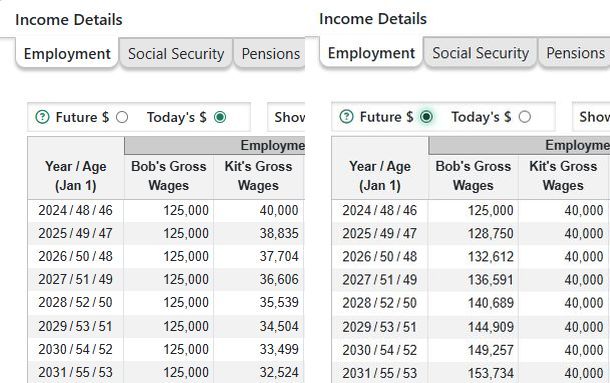Click Kit's Gross Wages header, right table
The image size is (610, 383).
[563, 176]
